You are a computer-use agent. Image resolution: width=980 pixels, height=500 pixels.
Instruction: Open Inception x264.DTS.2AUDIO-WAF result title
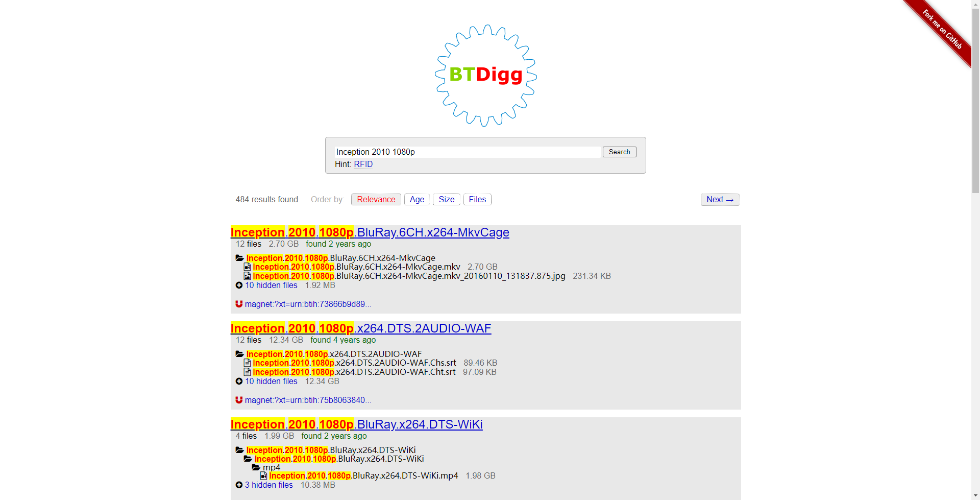(361, 328)
